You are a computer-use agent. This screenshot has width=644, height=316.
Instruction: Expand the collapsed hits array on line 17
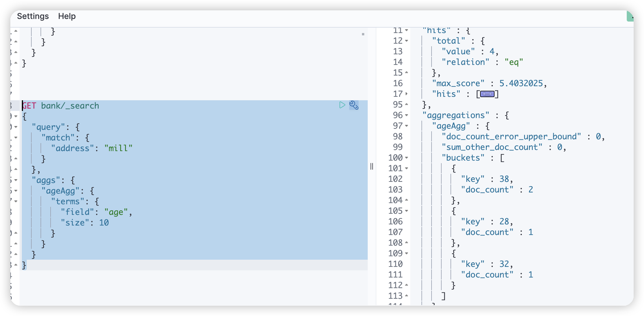click(x=487, y=94)
